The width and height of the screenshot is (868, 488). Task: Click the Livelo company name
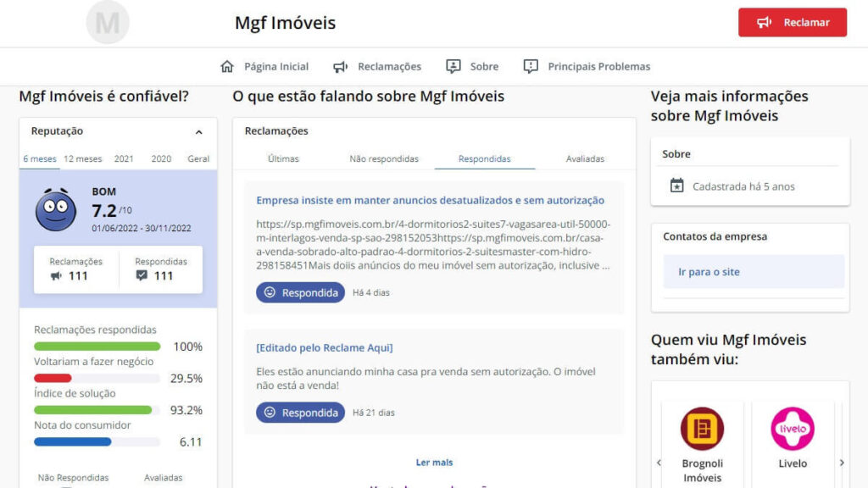[x=793, y=463]
